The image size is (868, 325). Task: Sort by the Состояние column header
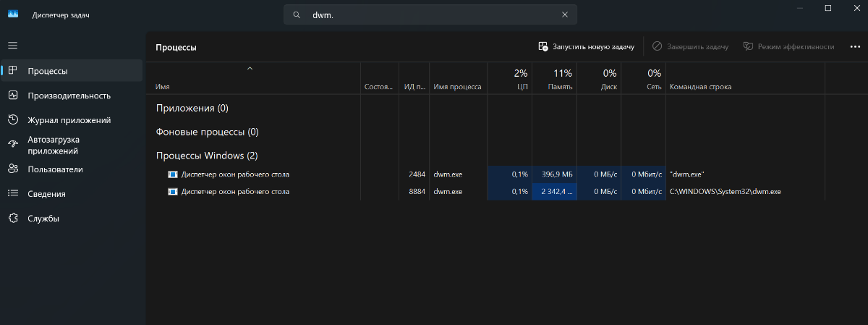380,78
